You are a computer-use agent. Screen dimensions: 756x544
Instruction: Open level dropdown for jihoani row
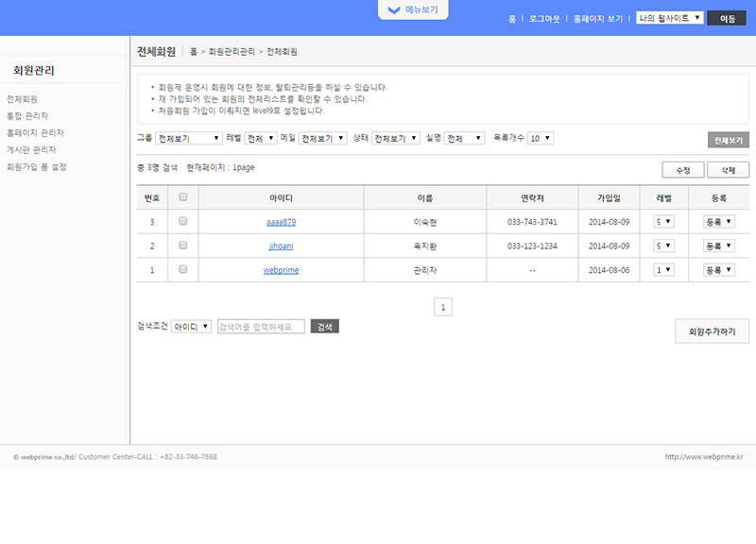664,246
